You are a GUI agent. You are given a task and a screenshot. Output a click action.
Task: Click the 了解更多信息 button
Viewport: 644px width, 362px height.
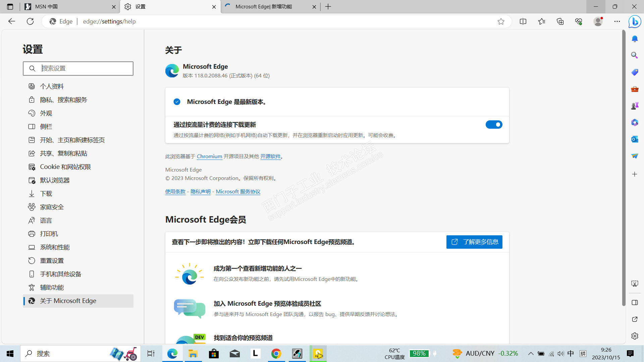(x=474, y=242)
